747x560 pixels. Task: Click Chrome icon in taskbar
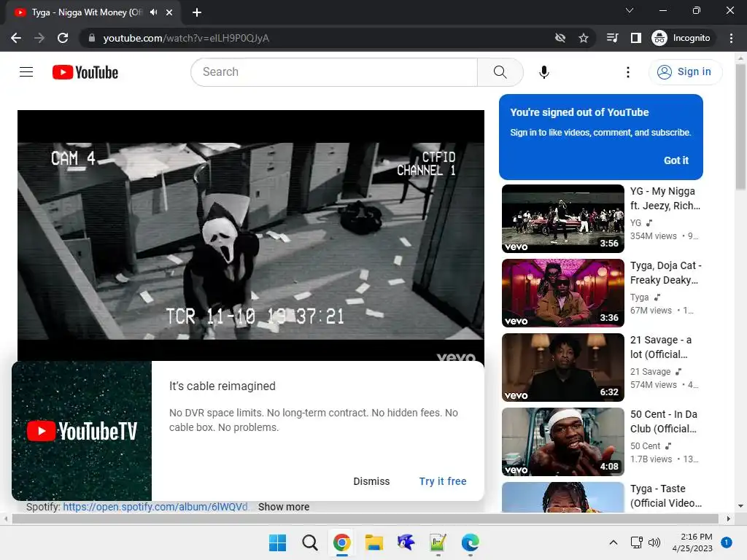(x=342, y=542)
